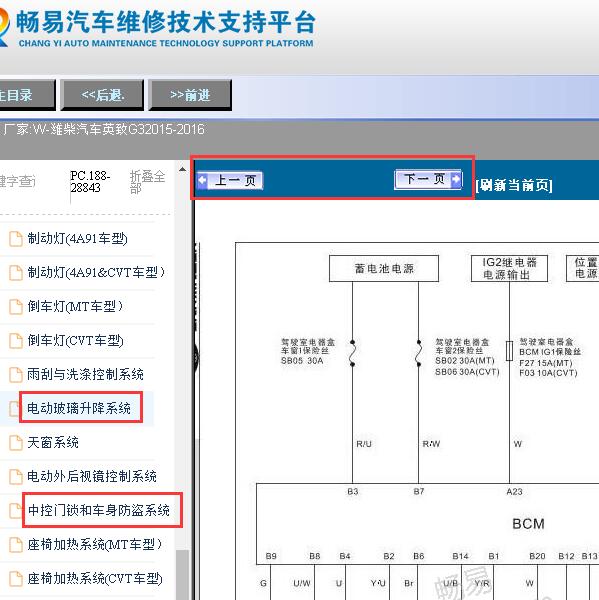Click the sidebar scroll up arrow
599x600 pixels.
pos(183,169)
